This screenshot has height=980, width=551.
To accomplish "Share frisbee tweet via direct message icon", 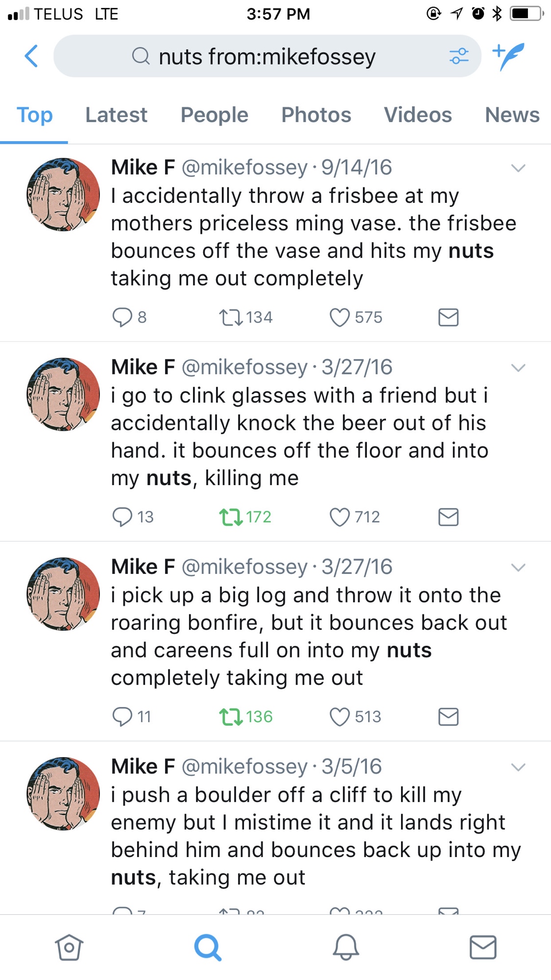I will tap(448, 317).
